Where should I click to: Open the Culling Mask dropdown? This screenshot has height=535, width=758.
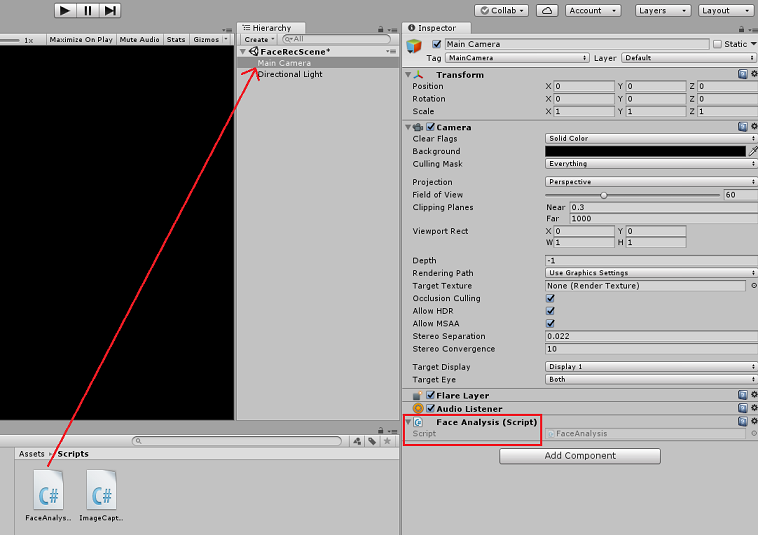[651, 164]
